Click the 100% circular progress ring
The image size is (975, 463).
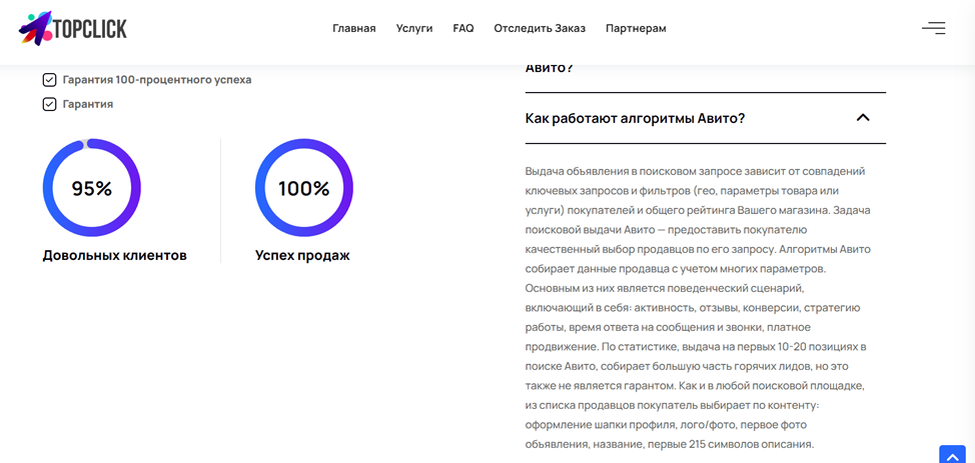tap(304, 188)
